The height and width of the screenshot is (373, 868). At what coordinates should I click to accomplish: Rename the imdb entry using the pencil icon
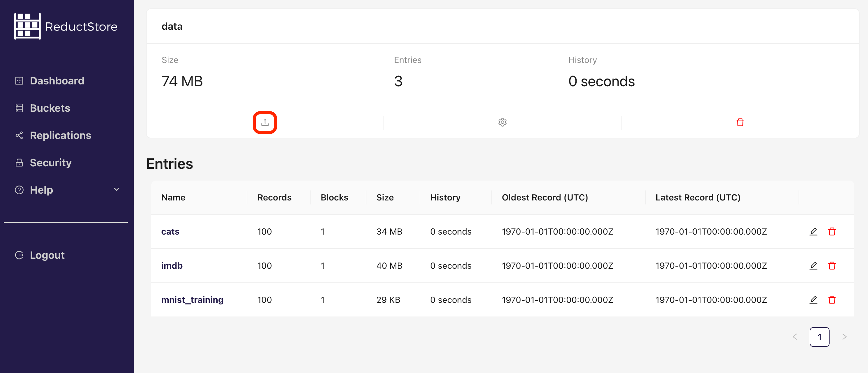pos(813,265)
